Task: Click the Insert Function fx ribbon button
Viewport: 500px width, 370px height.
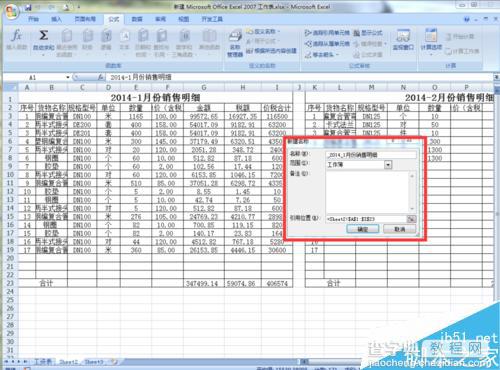Action: [17, 40]
